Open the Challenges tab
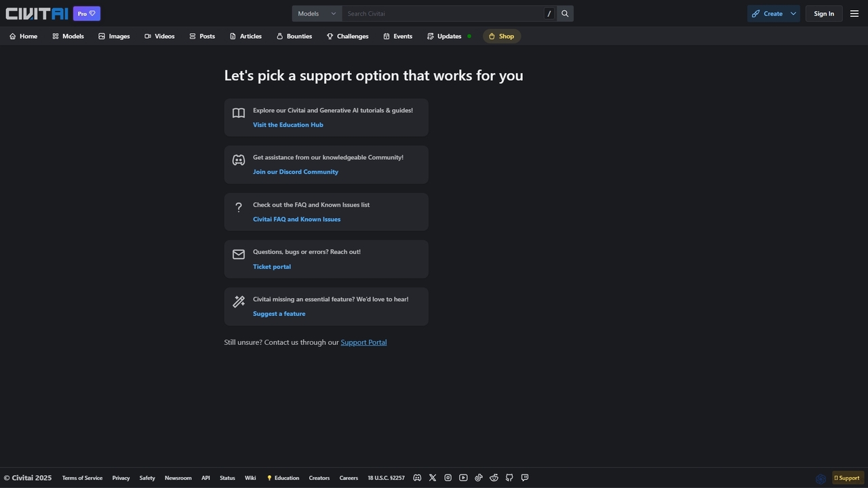Screen dimensions: 868x488 point(348,36)
